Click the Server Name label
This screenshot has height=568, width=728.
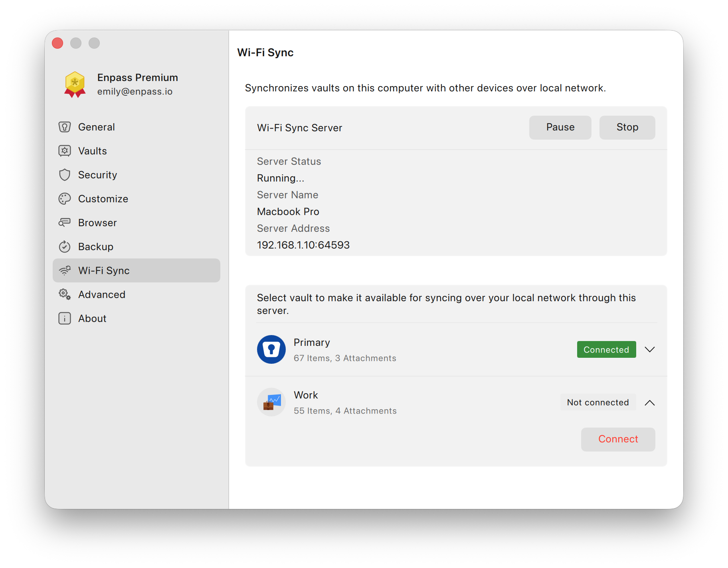(288, 195)
